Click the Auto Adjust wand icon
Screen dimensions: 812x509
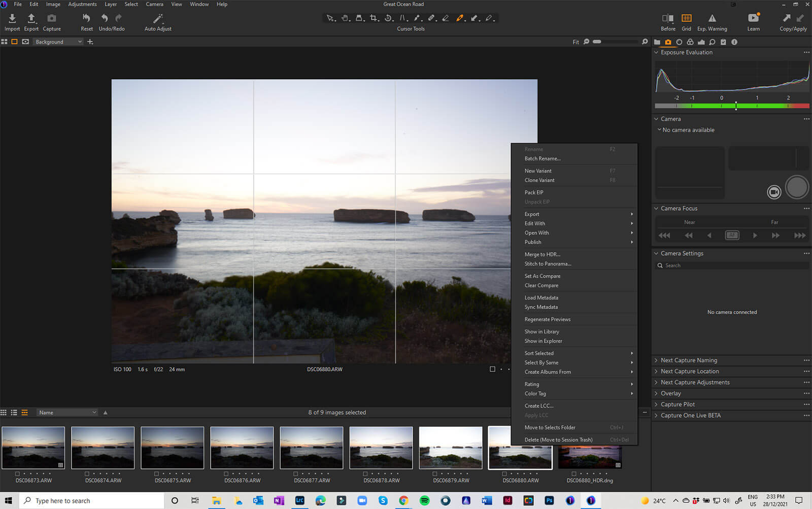158,19
